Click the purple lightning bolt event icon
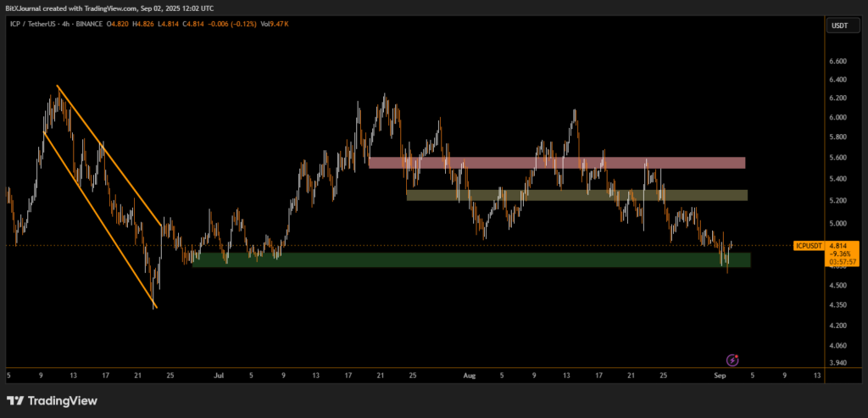This screenshot has height=418, width=868. [x=733, y=360]
